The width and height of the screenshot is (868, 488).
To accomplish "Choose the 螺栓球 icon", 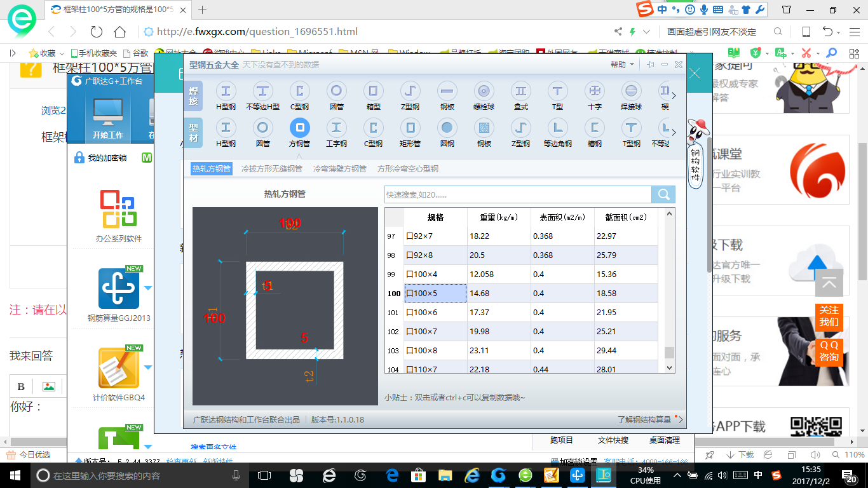I will click(x=484, y=91).
